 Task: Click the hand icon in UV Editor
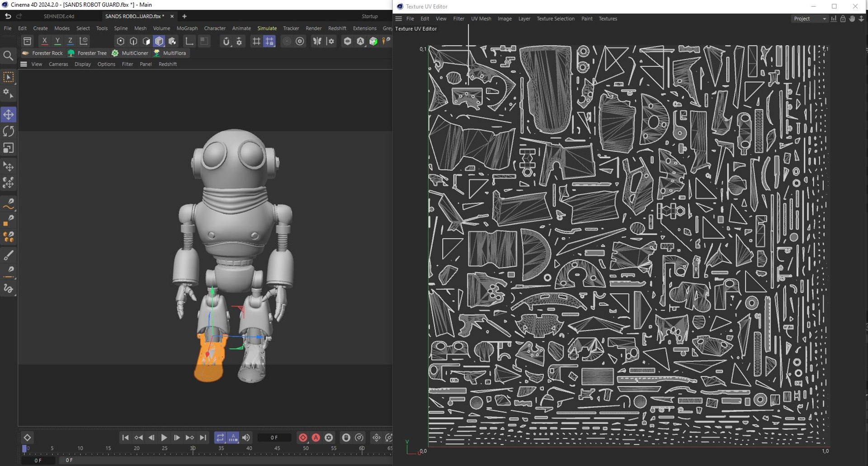pyautogui.click(x=852, y=19)
